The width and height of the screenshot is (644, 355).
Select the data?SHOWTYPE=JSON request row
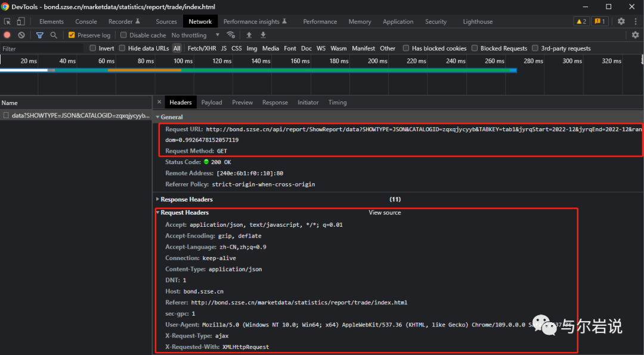click(x=76, y=116)
